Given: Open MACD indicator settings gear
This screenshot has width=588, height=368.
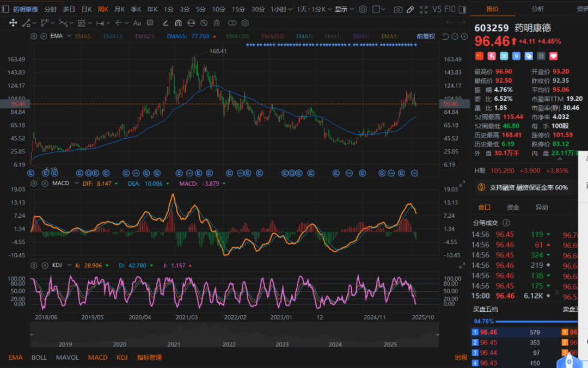Looking at the screenshot, I should pos(34,183).
